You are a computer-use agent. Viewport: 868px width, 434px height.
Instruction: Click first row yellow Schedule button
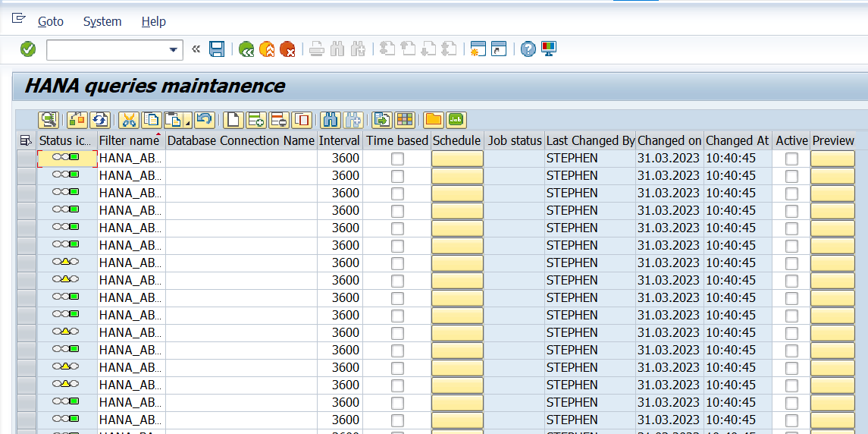[x=457, y=159]
